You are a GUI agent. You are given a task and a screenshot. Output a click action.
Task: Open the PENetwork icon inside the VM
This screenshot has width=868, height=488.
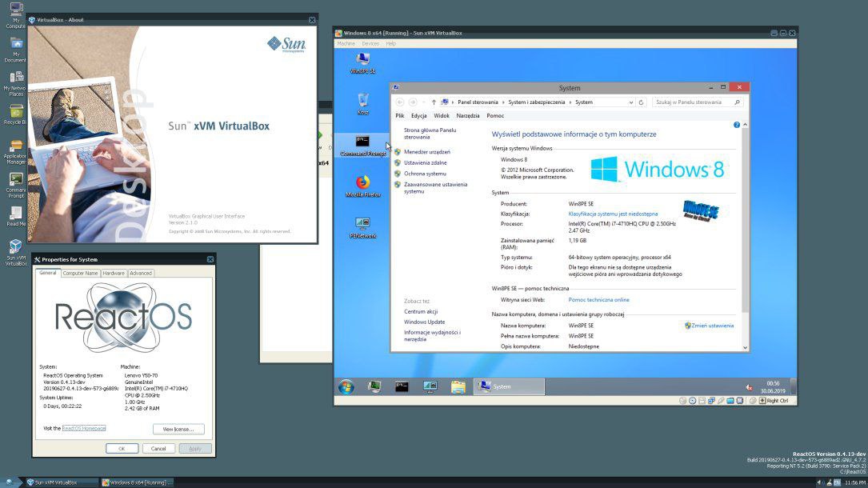tap(363, 228)
